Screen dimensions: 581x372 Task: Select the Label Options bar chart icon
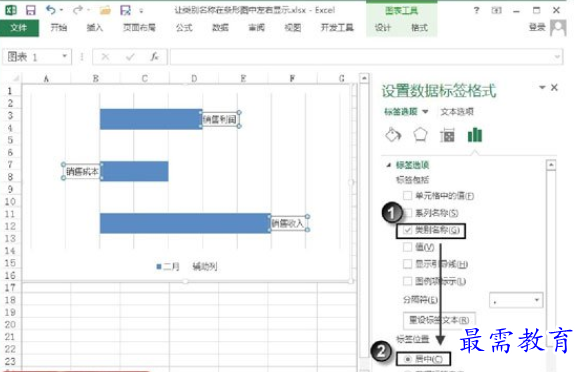(475, 135)
